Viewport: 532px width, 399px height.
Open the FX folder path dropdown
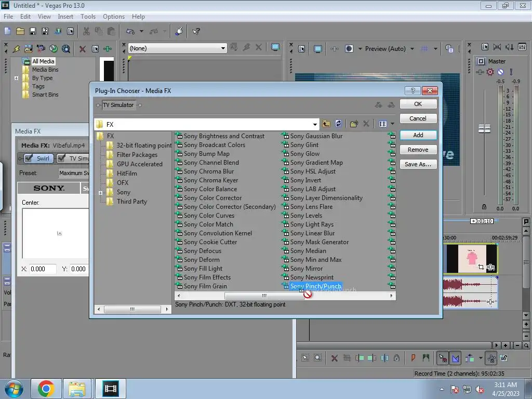coord(315,125)
